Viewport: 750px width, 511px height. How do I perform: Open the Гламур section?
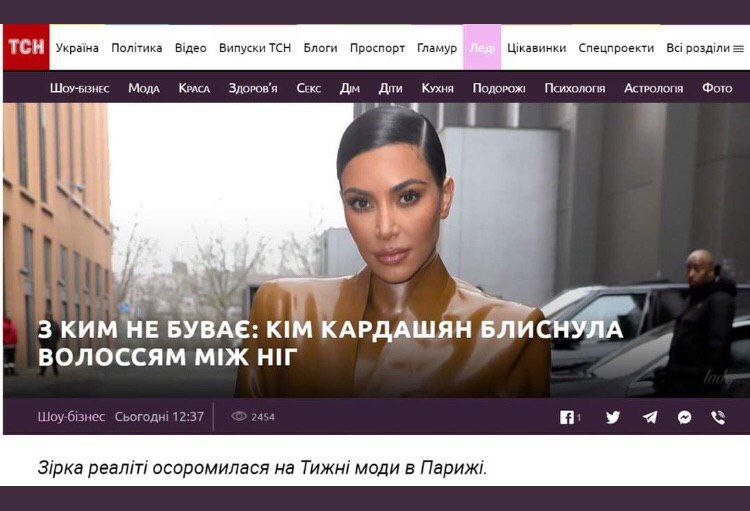point(437,48)
